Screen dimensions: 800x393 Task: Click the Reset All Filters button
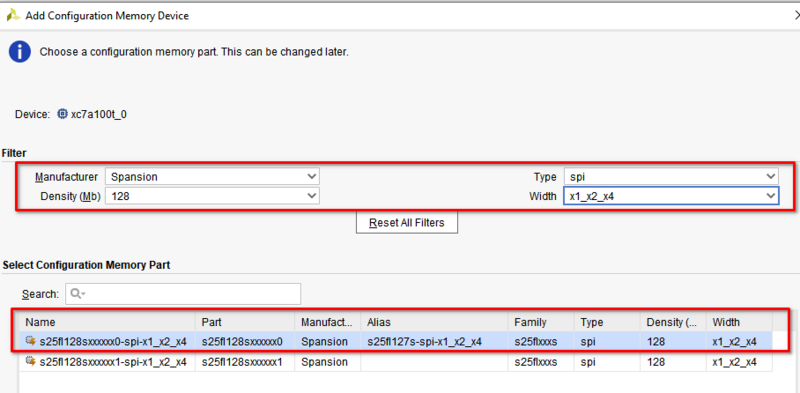(407, 223)
